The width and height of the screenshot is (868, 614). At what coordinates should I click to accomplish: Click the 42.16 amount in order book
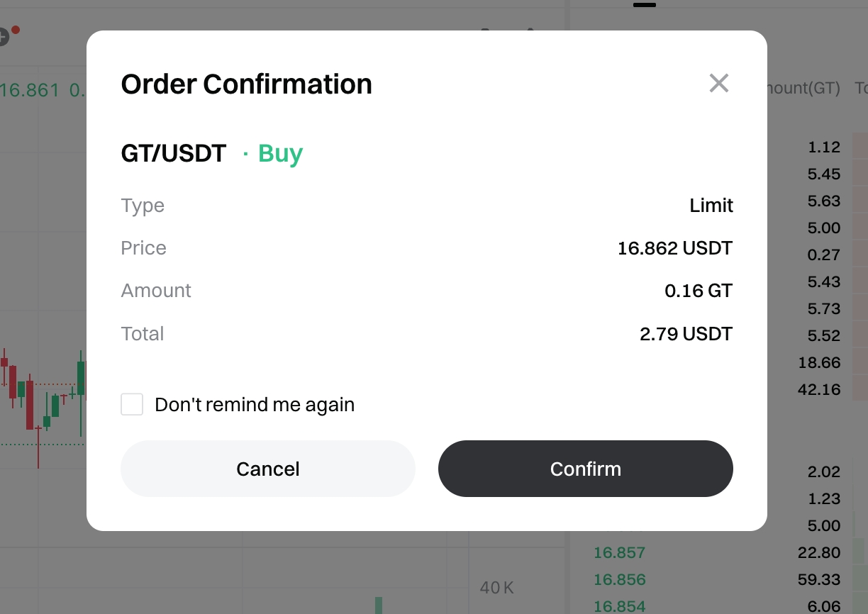(818, 389)
